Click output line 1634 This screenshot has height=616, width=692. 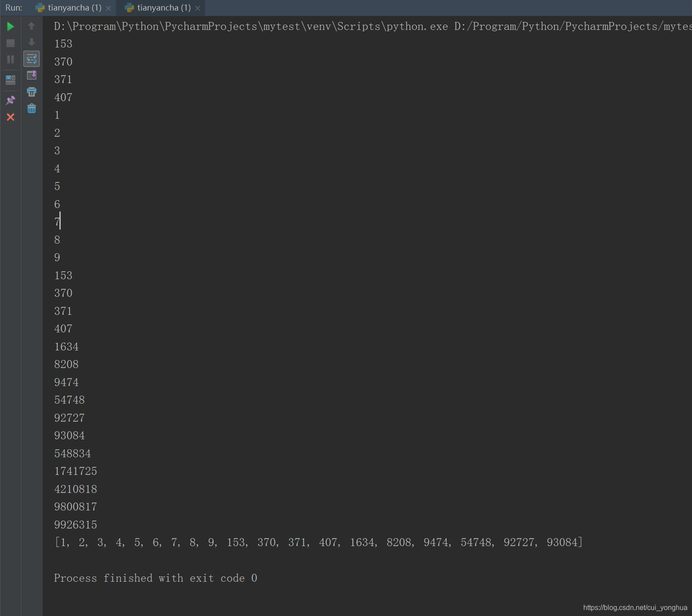click(x=66, y=346)
